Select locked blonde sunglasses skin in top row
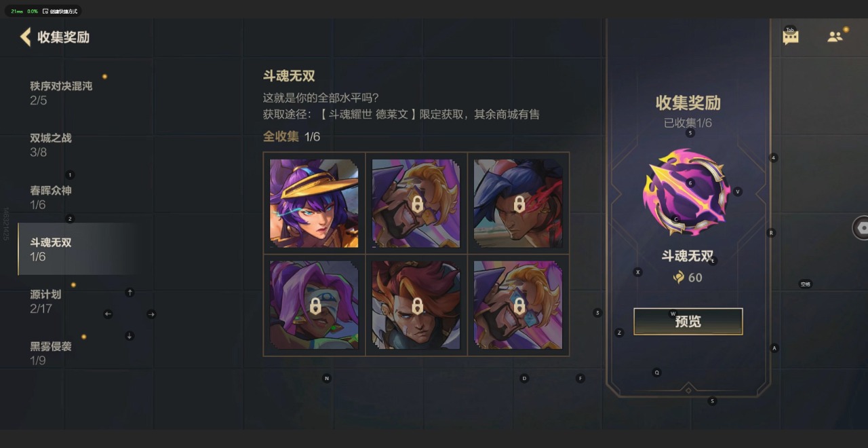 point(416,203)
